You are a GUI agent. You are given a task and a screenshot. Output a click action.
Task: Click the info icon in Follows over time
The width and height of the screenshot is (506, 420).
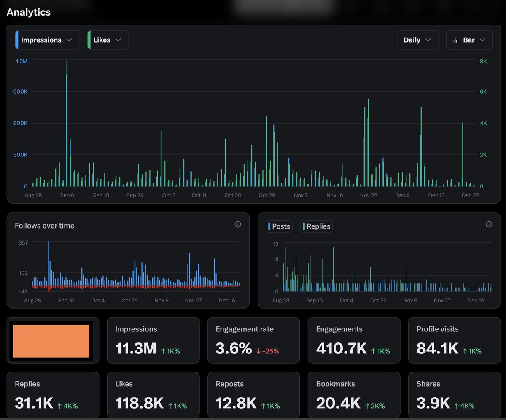click(238, 224)
